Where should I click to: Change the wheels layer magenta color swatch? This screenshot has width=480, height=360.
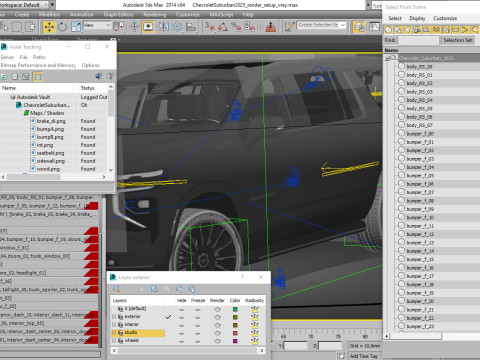(235, 341)
